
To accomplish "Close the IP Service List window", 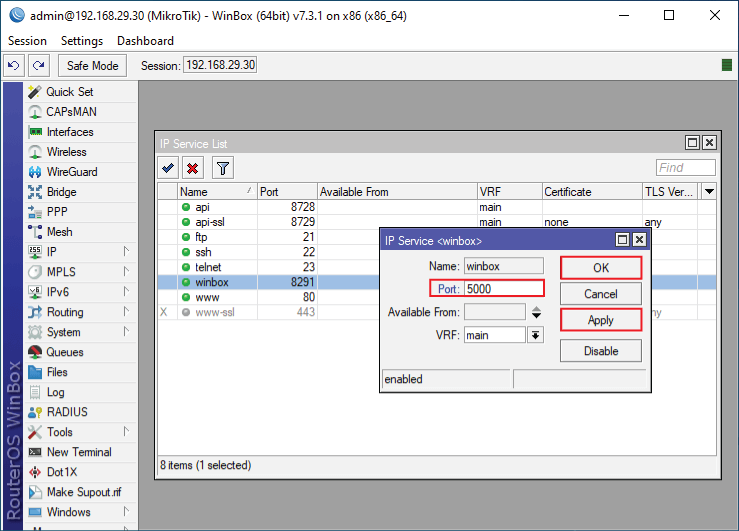I will point(709,143).
